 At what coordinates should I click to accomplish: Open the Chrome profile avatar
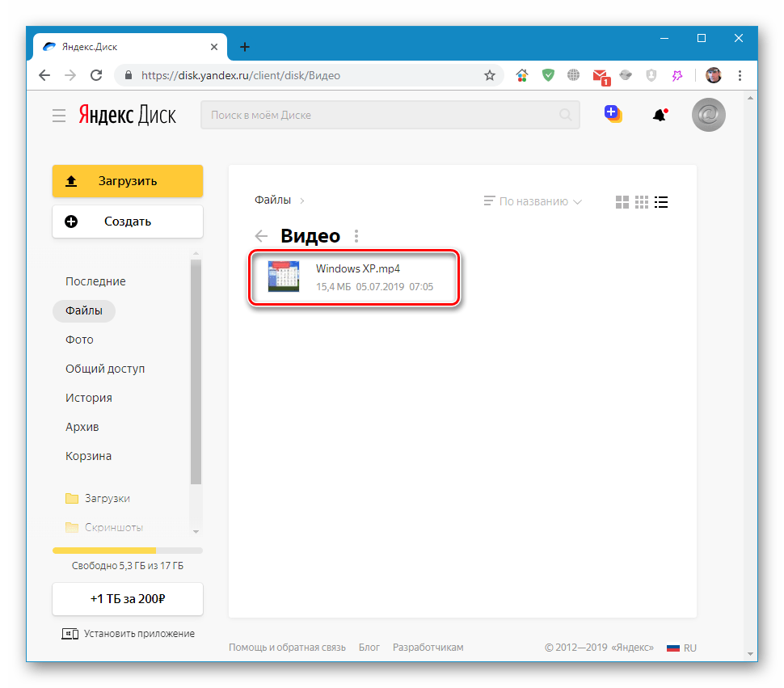[x=714, y=75]
